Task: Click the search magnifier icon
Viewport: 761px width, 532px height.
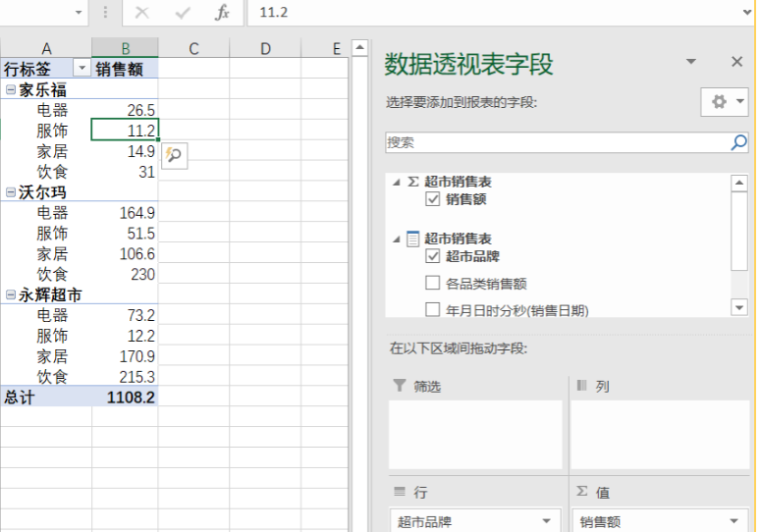Action: coord(738,142)
